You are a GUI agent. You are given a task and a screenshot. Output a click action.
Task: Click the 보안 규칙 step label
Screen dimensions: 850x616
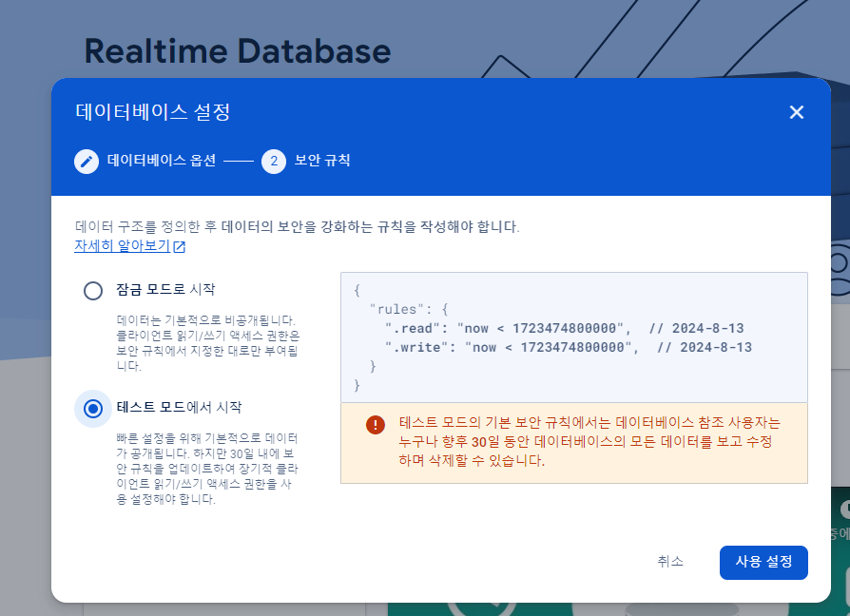322,161
